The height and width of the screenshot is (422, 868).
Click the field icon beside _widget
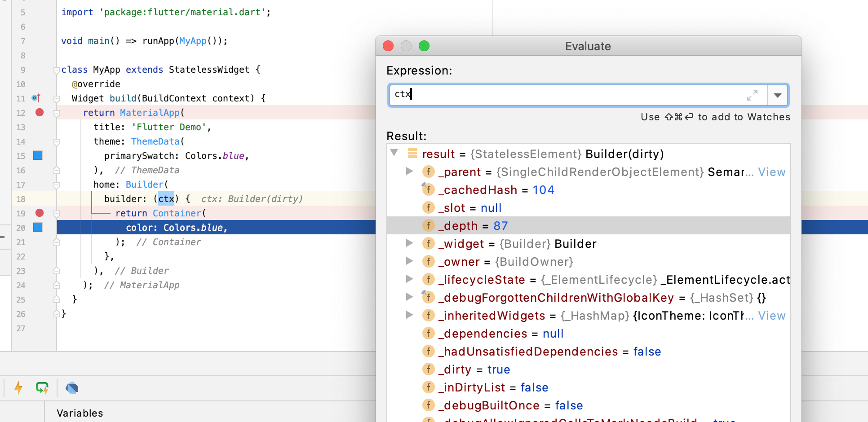point(429,243)
